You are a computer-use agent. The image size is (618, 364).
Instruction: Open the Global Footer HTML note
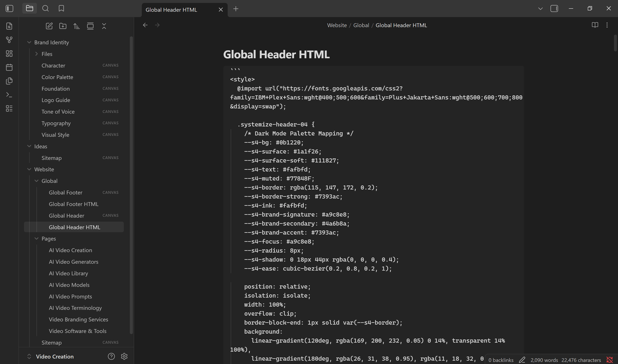coord(74,204)
